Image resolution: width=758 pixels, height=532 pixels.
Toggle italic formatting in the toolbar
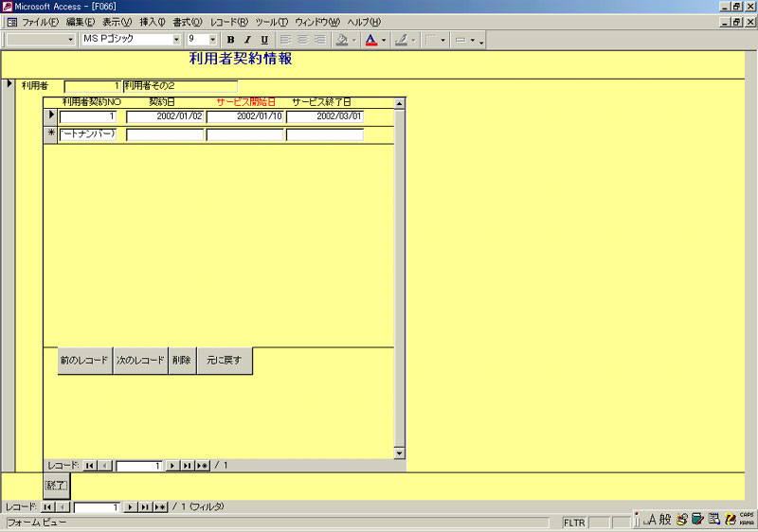(247, 40)
